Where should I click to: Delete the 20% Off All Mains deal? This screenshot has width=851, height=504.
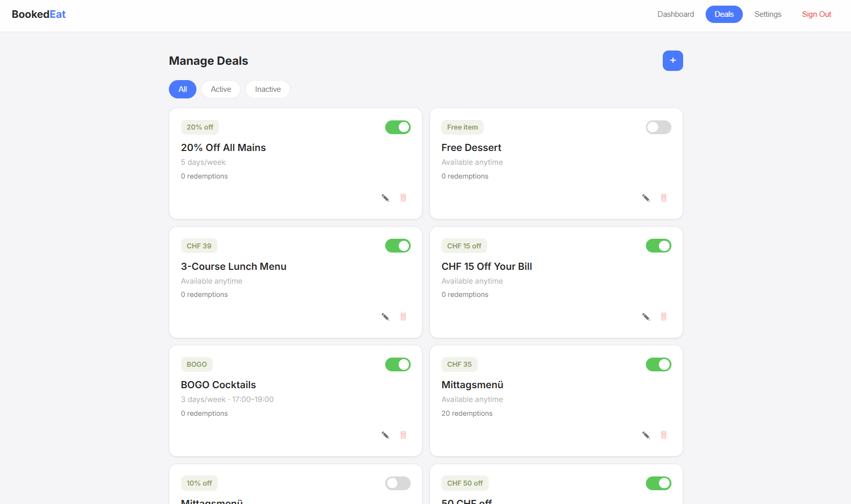403,198
